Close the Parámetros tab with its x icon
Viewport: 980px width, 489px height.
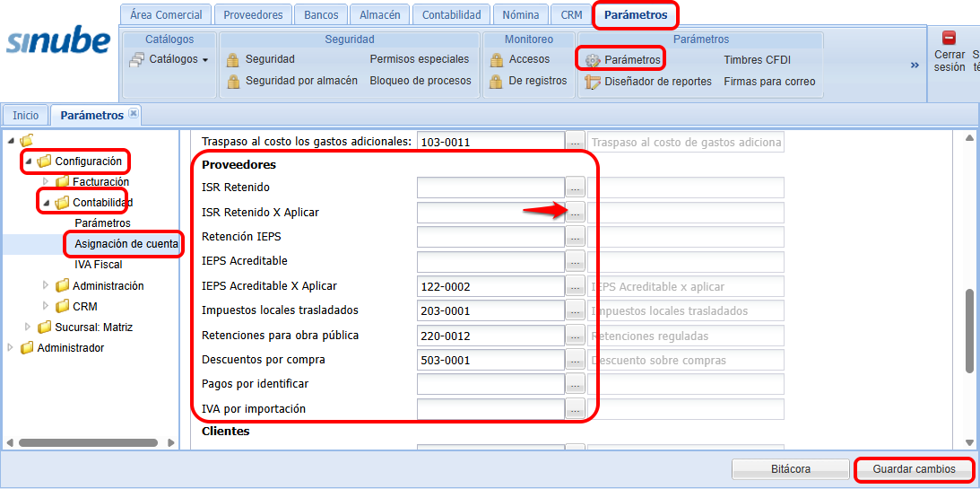(x=133, y=113)
